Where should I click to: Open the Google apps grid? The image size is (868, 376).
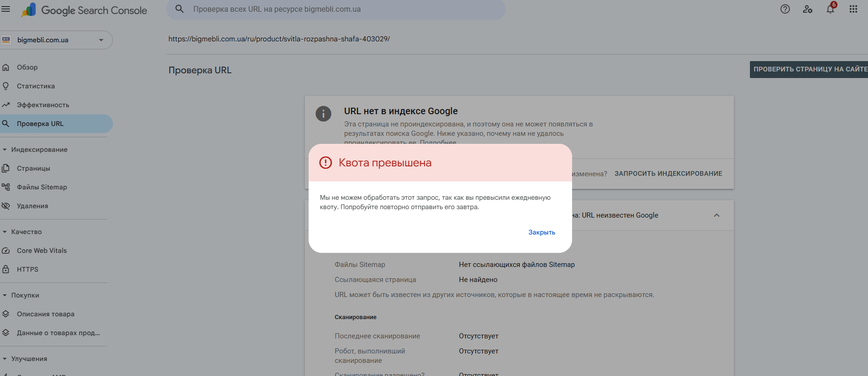853,9
